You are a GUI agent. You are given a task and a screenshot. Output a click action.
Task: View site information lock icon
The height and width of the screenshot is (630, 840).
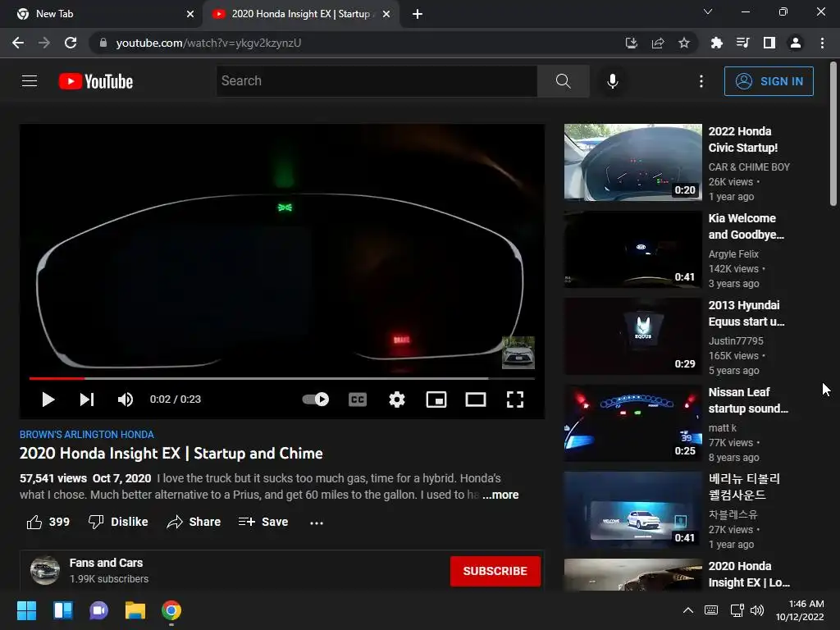tap(103, 43)
